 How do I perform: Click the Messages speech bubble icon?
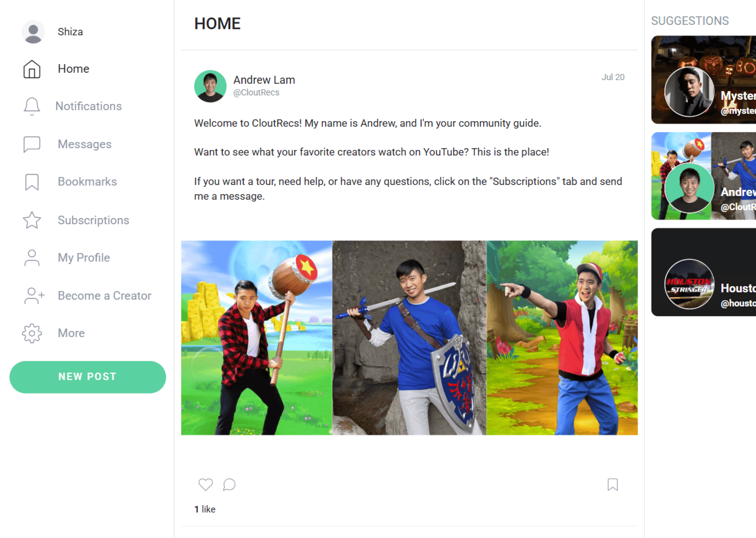32,144
